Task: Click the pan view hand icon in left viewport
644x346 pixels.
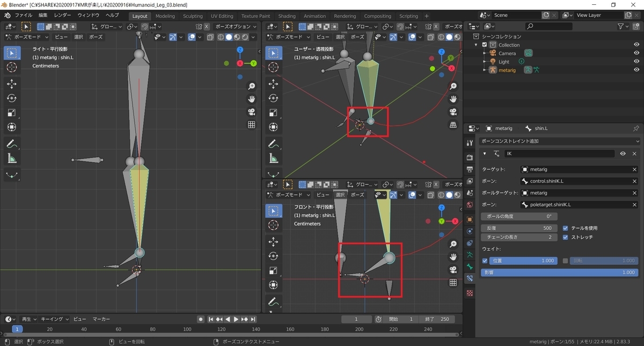Action: [251, 99]
